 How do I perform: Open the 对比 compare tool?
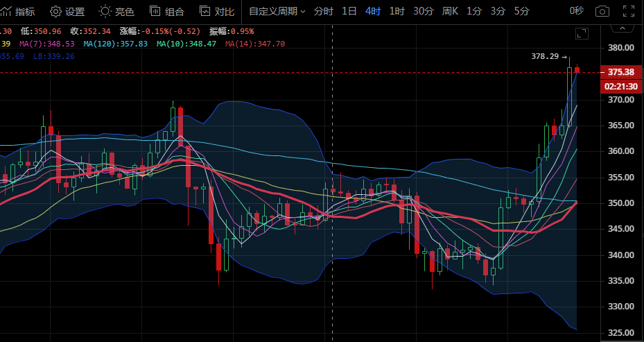(216, 11)
